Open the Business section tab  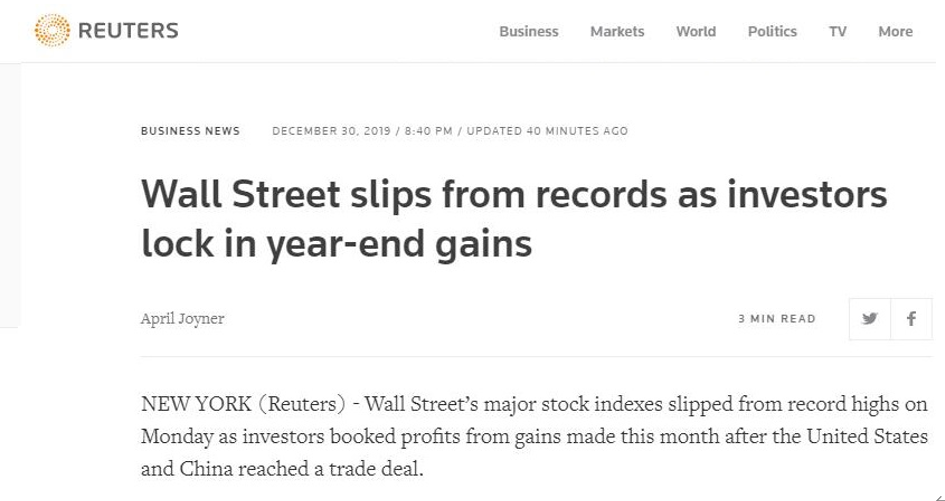tap(528, 31)
